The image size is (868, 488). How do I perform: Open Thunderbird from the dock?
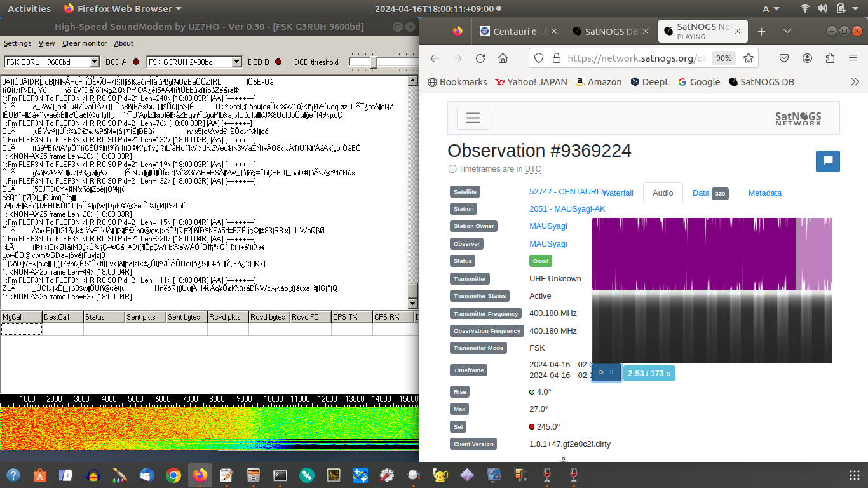coord(146,475)
